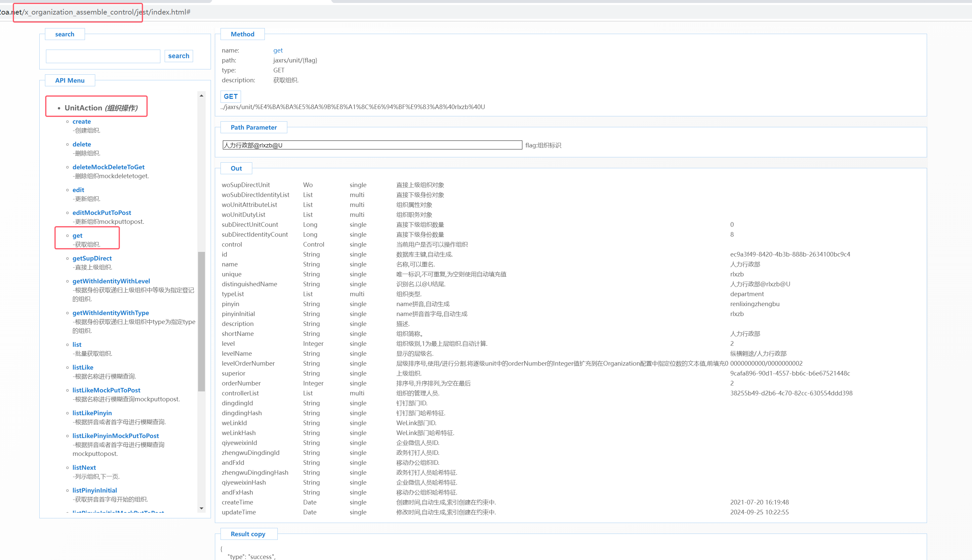This screenshot has width=972, height=560.
Task: Click scroll down arrow of API menu
Action: (x=201, y=508)
